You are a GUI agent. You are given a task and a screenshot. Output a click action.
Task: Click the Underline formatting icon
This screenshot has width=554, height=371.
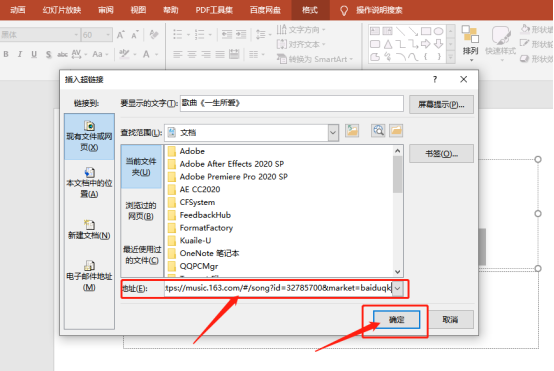point(34,54)
